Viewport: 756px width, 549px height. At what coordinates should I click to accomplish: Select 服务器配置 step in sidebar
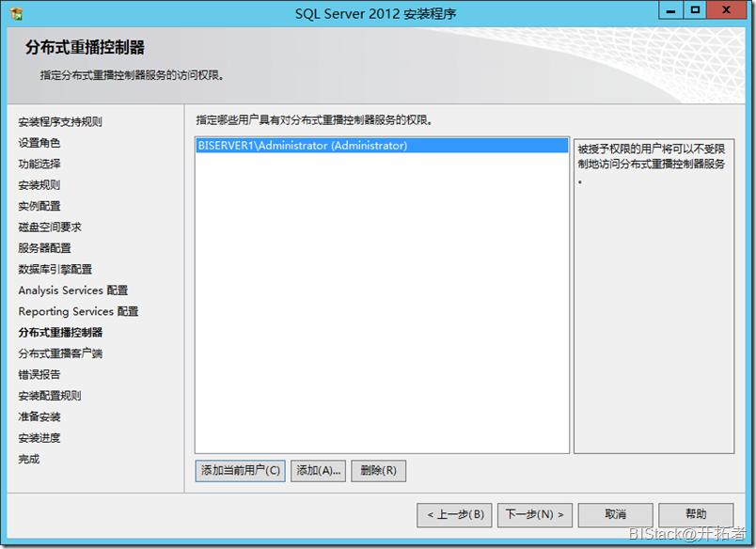click(45, 248)
